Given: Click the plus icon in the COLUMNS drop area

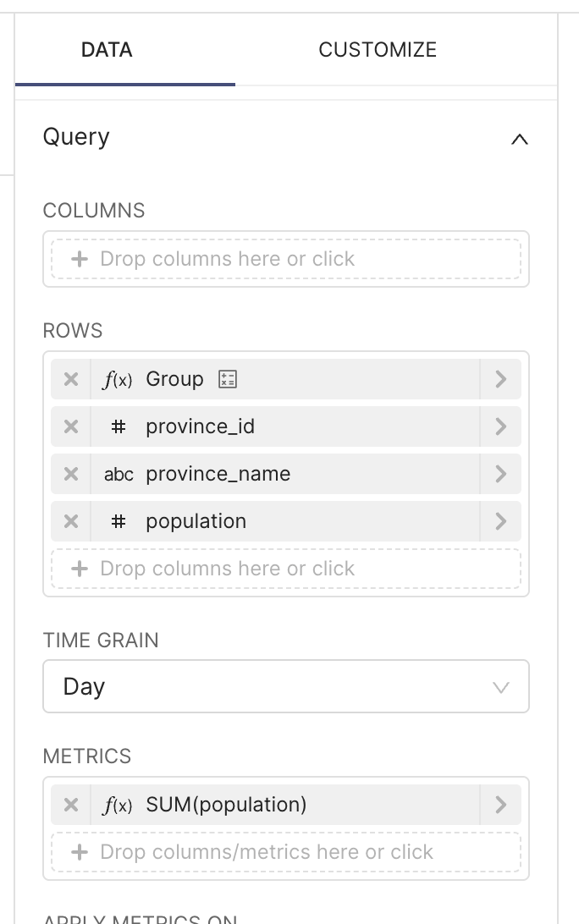Looking at the screenshot, I should (x=79, y=259).
